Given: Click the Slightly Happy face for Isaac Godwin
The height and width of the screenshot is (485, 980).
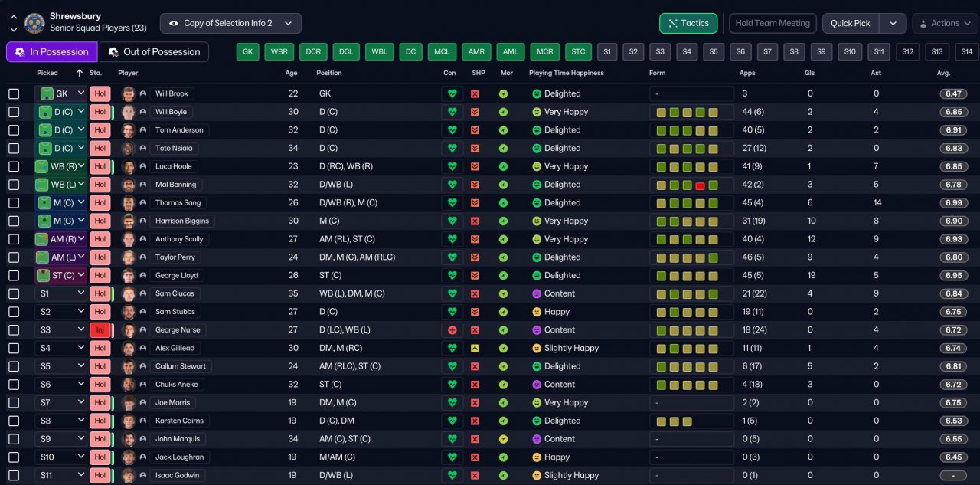Looking at the screenshot, I should pyautogui.click(x=537, y=475).
